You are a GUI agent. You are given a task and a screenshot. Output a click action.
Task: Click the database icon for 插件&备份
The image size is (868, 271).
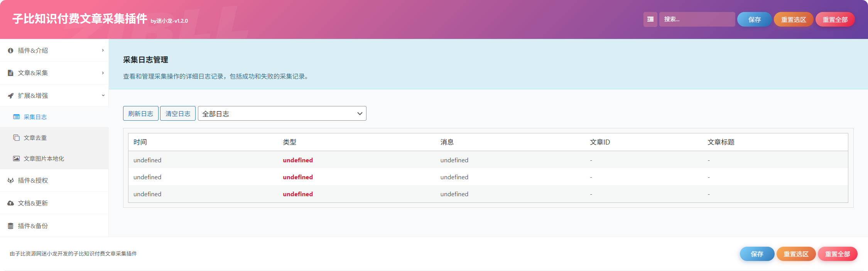tap(10, 226)
